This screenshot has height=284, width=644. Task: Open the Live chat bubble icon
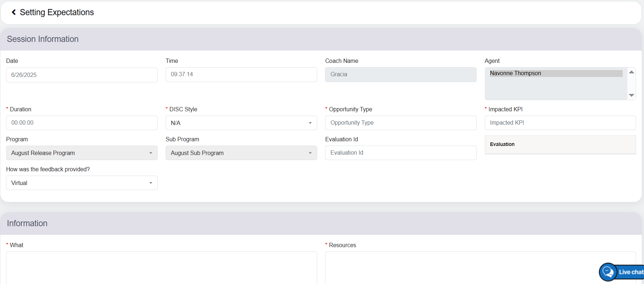click(x=608, y=272)
